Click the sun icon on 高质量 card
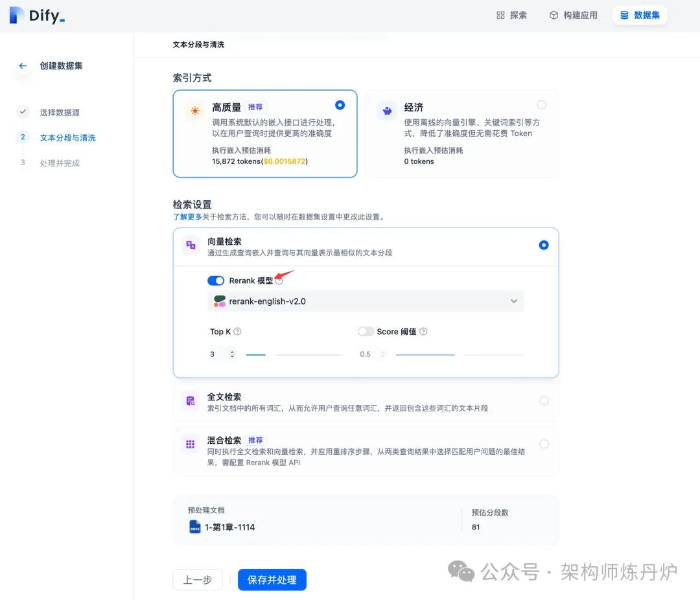Image resolution: width=700 pixels, height=600 pixels. click(x=194, y=110)
